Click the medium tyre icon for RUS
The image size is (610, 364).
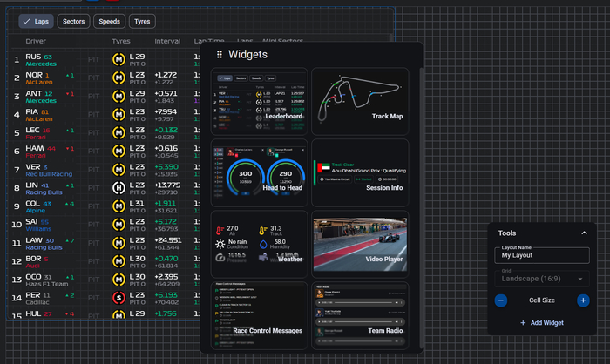coord(119,60)
